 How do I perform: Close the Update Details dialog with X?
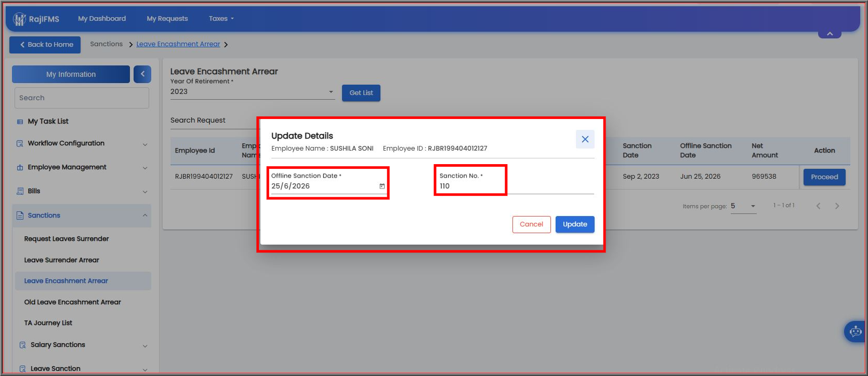[x=585, y=139]
